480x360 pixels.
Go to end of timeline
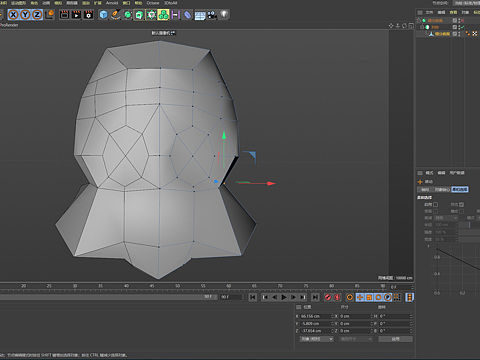click(x=315, y=297)
